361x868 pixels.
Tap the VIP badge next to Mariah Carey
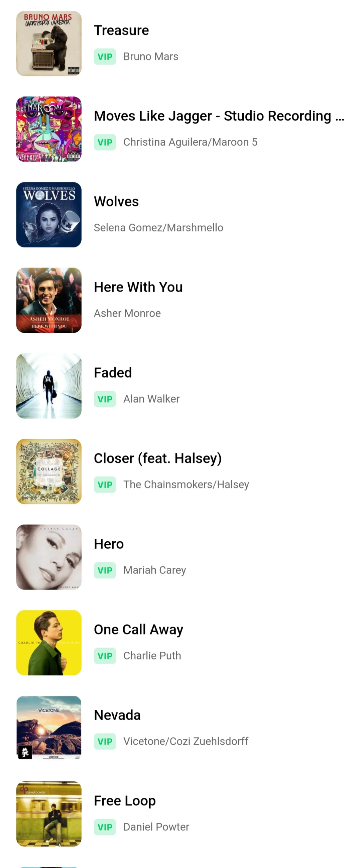(x=105, y=570)
